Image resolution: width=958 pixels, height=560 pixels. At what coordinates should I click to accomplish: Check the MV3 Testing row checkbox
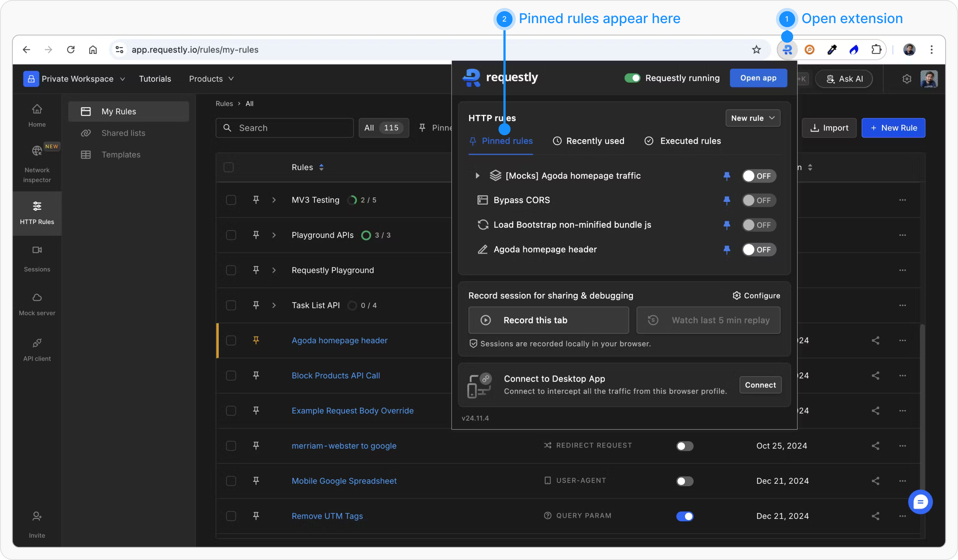click(231, 200)
